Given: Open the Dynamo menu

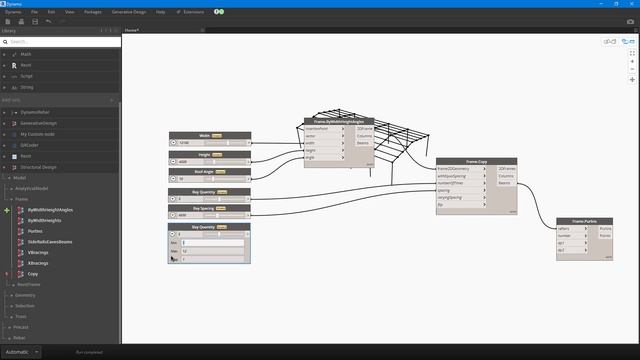Looking at the screenshot, I should click(13, 12).
